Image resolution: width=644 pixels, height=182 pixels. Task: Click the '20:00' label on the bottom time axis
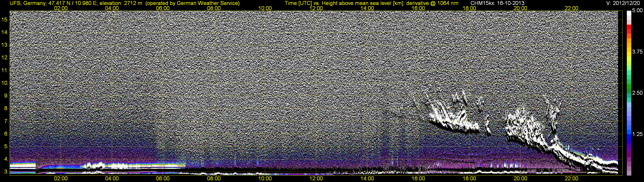(521, 179)
